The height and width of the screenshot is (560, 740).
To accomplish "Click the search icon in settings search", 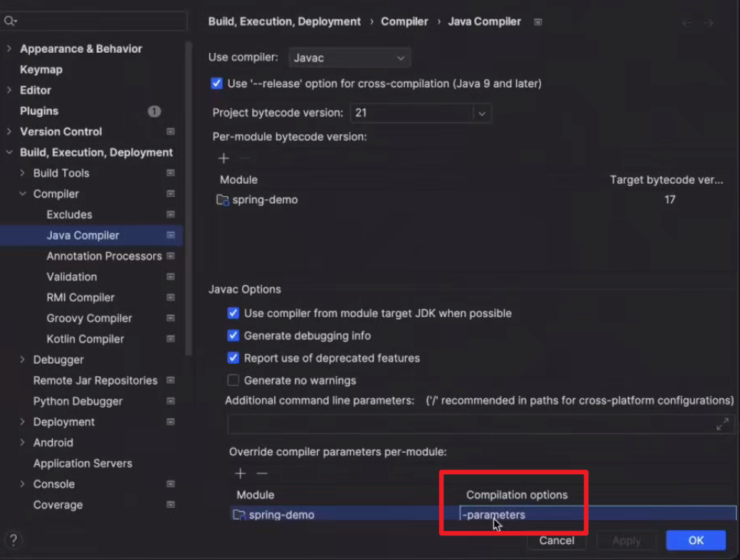I will point(11,21).
